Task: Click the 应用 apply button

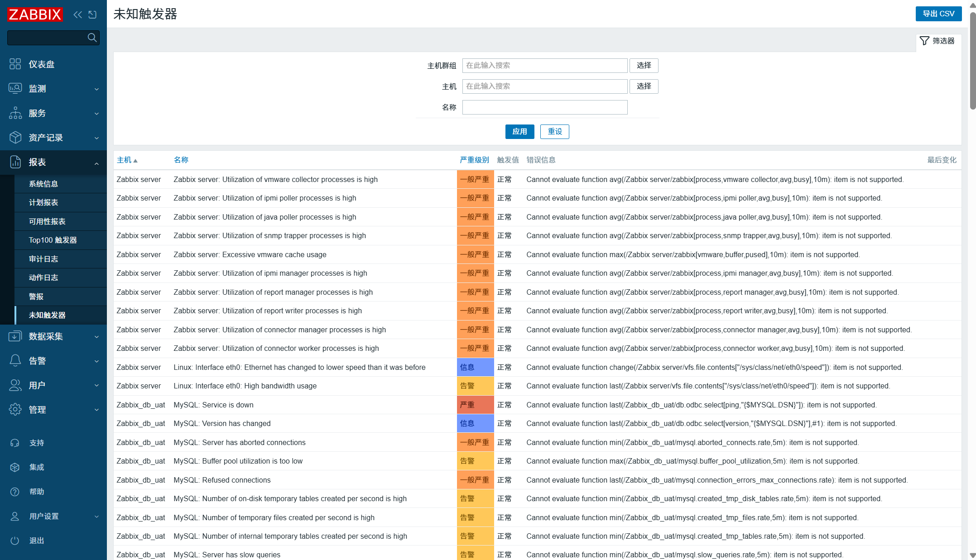Action: 519,132
